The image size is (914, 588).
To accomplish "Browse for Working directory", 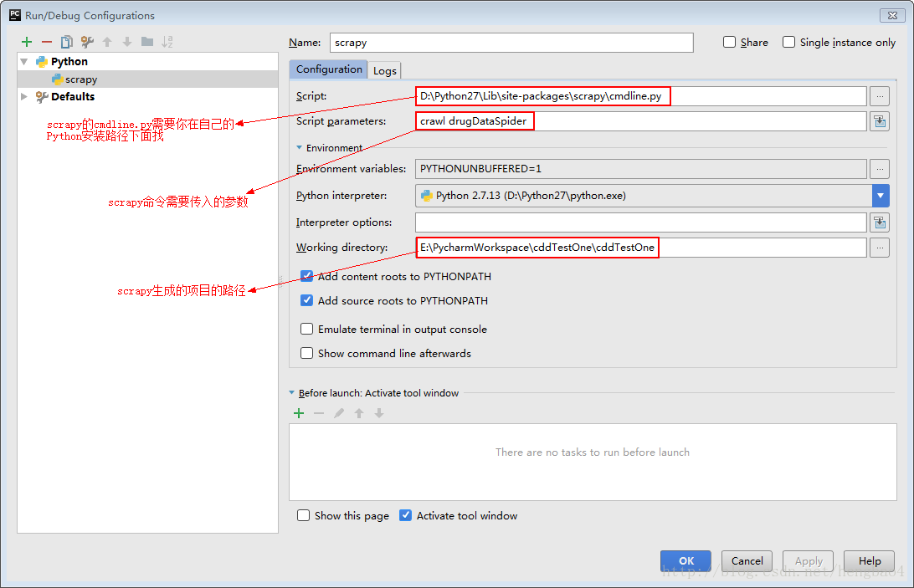I will [880, 248].
